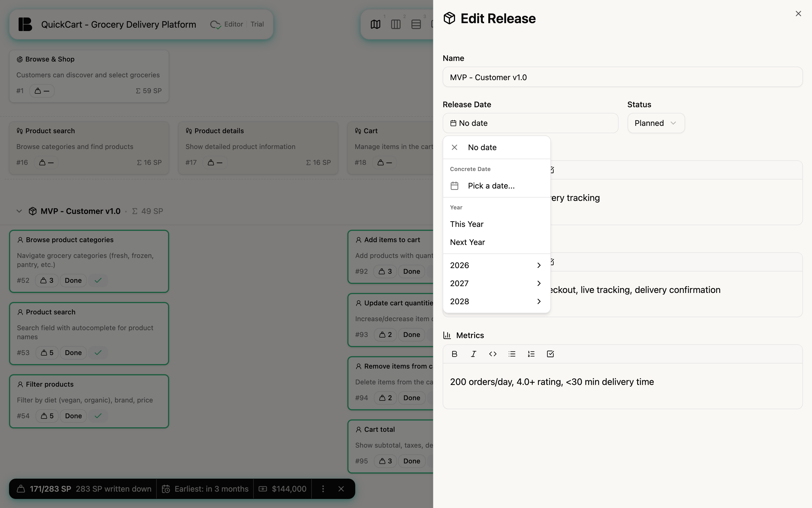Select Pick a date... option

point(497,186)
